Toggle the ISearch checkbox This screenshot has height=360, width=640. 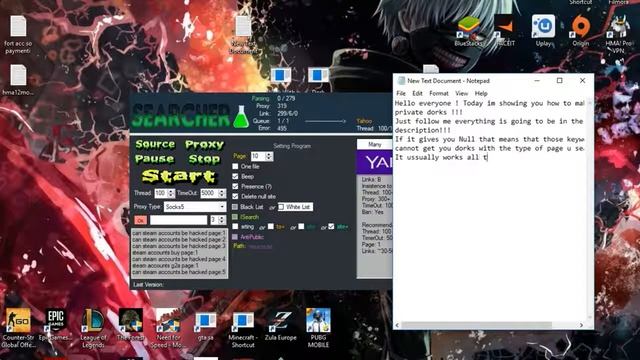pos(235,217)
